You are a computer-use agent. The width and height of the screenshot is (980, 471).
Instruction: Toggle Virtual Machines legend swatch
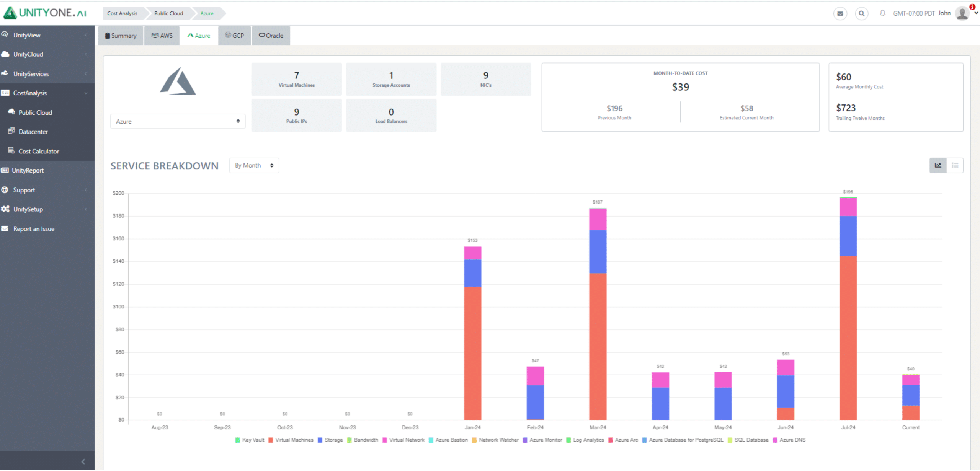pyautogui.click(x=271, y=440)
